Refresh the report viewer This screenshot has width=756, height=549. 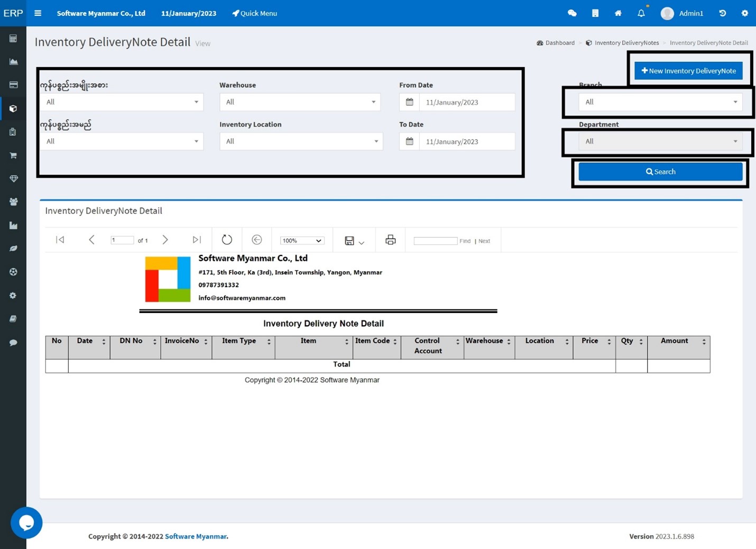pos(227,240)
